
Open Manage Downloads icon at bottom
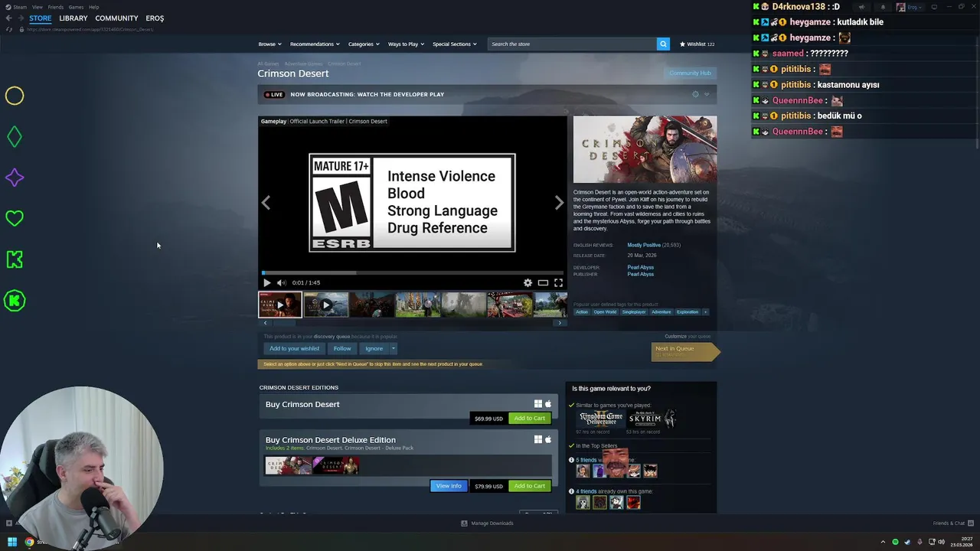coord(464,523)
